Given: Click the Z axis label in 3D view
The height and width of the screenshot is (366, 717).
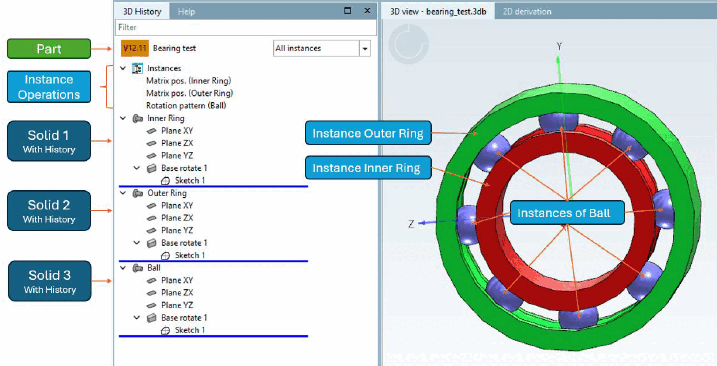Looking at the screenshot, I should (x=411, y=224).
